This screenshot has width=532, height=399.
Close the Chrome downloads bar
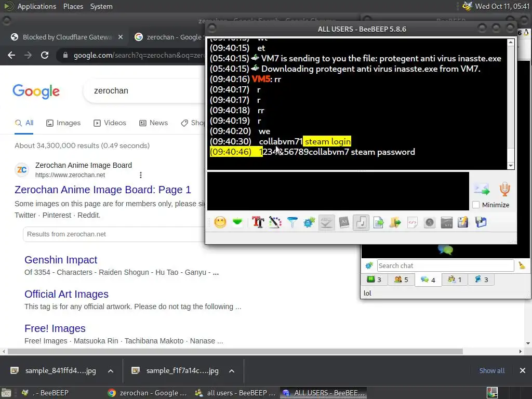click(523, 370)
